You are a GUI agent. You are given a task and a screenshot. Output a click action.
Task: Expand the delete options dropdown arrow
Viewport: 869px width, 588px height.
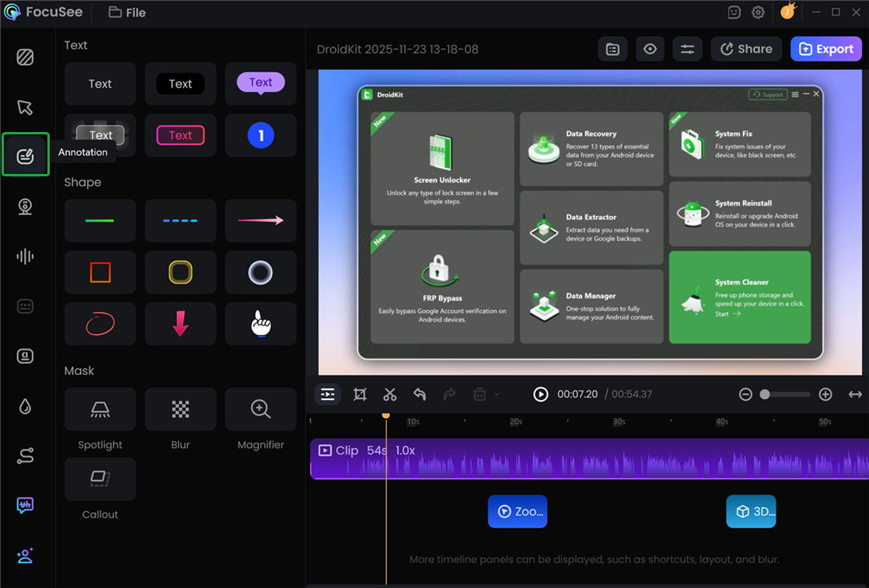click(497, 395)
